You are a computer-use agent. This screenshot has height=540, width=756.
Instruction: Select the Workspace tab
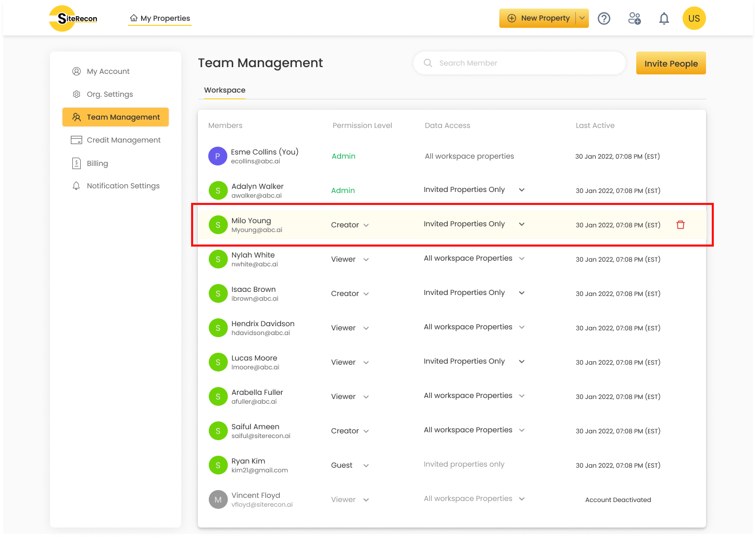coord(224,90)
